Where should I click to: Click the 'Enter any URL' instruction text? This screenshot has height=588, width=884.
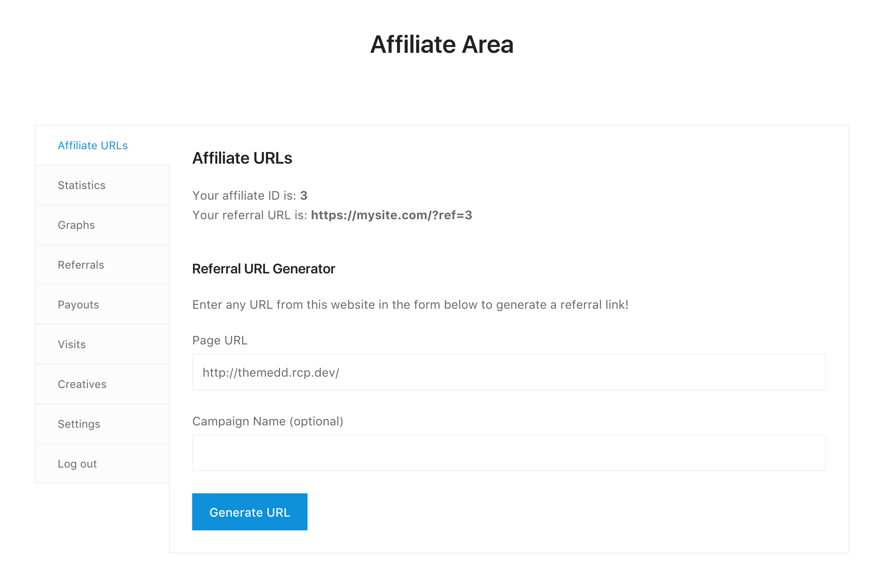coord(410,305)
